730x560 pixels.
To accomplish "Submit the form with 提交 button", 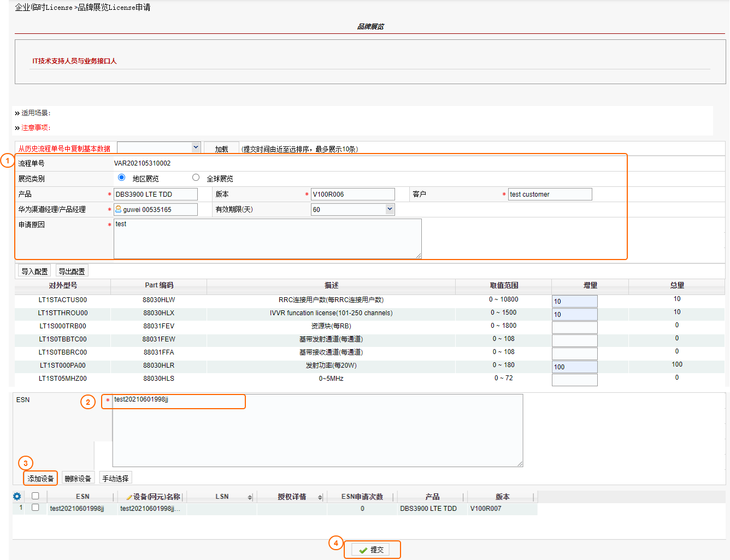I will pos(370,550).
